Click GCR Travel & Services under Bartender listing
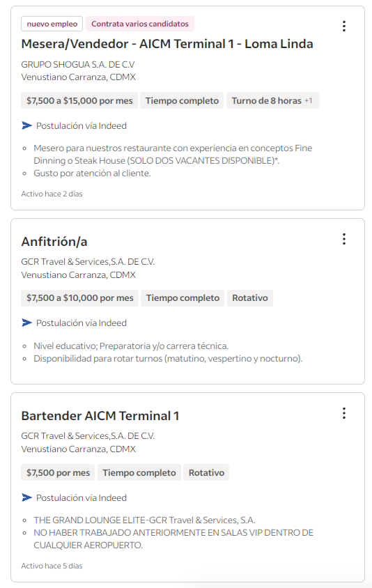The height and width of the screenshot is (588, 372). click(88, 435)
